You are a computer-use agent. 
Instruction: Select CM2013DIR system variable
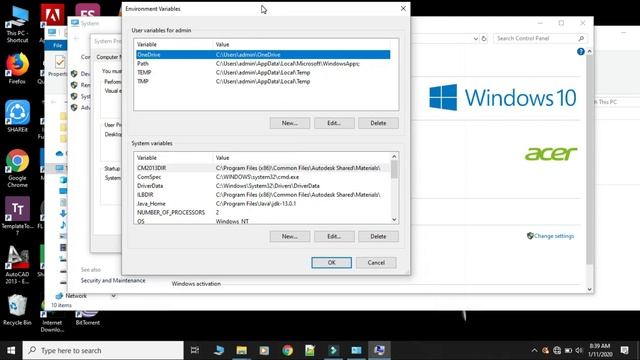pyautogui.click(x=263, y=168)
